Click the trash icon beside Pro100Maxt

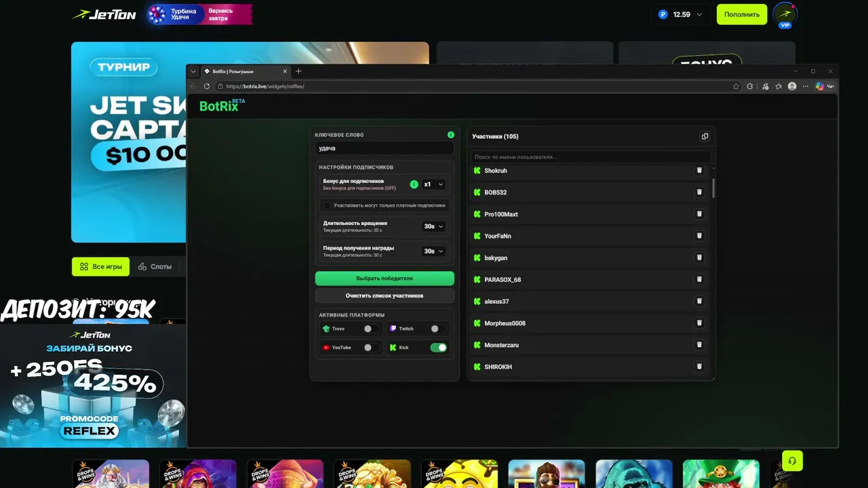click(699, 214)
